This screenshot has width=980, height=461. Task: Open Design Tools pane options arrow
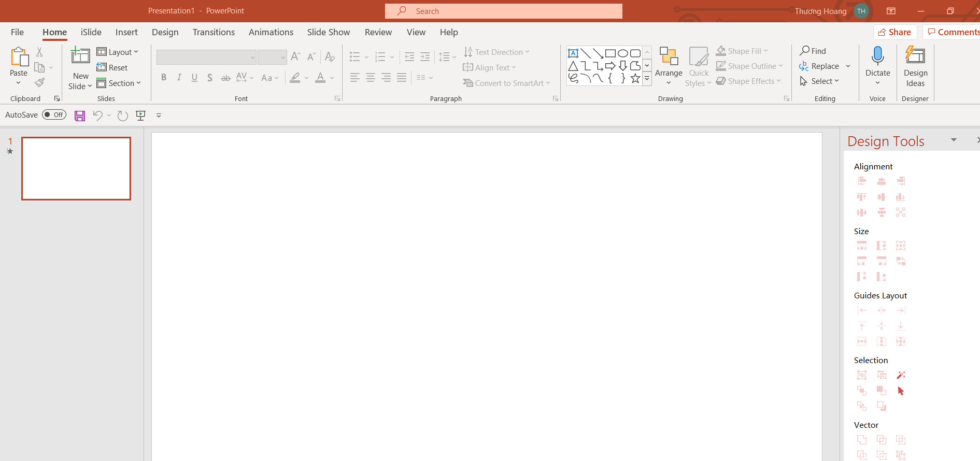pos(954,140)
